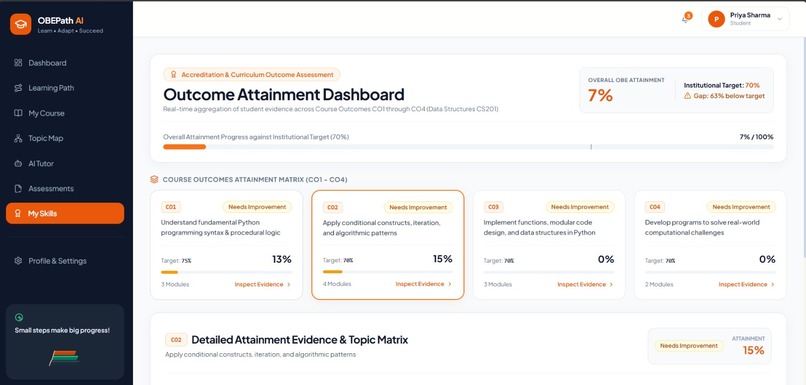806x385 pixels.
Task: Click the CO2 tag beside Detailed Attainment heading
Action: 176,340
